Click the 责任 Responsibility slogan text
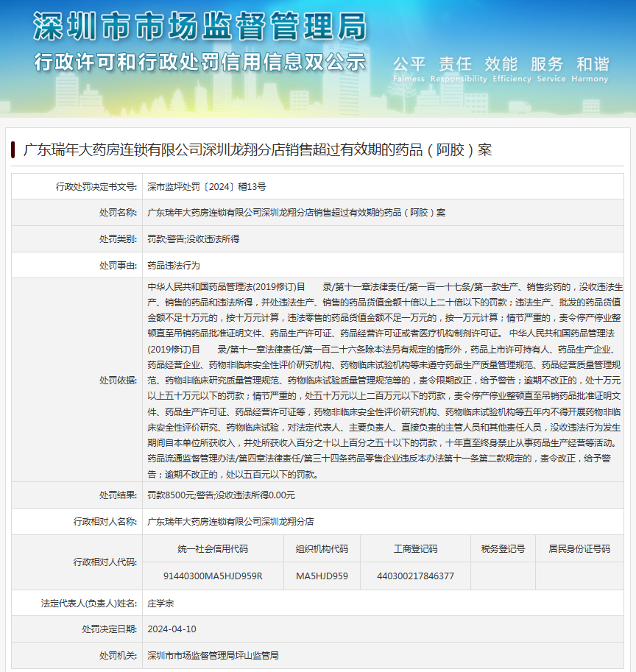636x672 pixels. point(459,68)
